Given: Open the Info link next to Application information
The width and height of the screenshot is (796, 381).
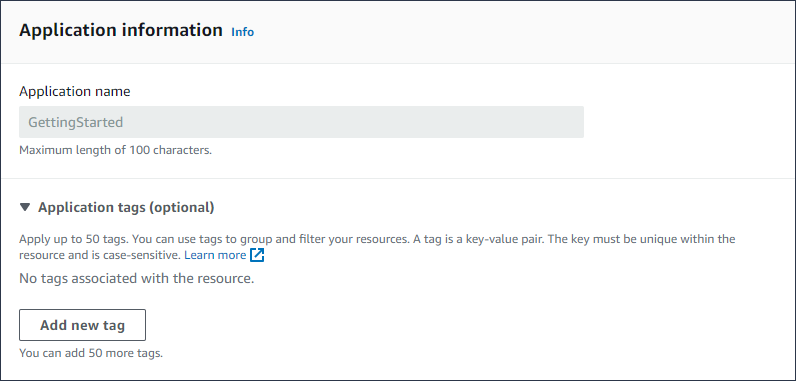Looking at the screenshot, I should (x=243, y=31).
